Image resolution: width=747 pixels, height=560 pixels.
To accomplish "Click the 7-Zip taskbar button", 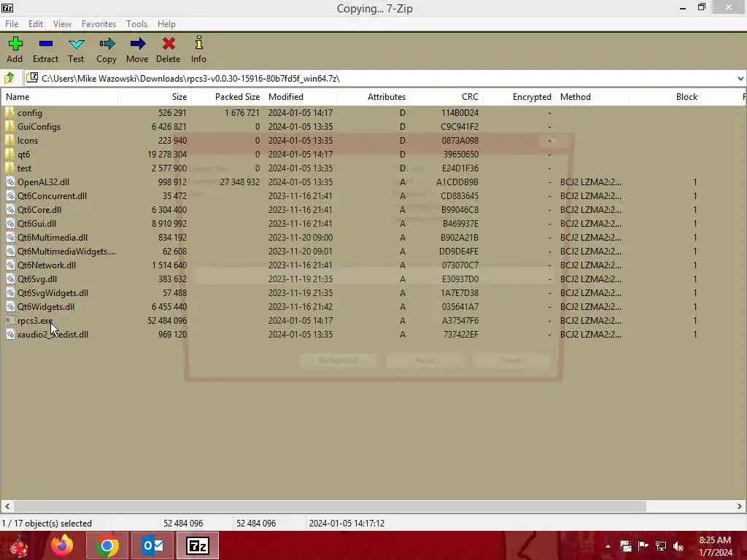I will [198, 545].
